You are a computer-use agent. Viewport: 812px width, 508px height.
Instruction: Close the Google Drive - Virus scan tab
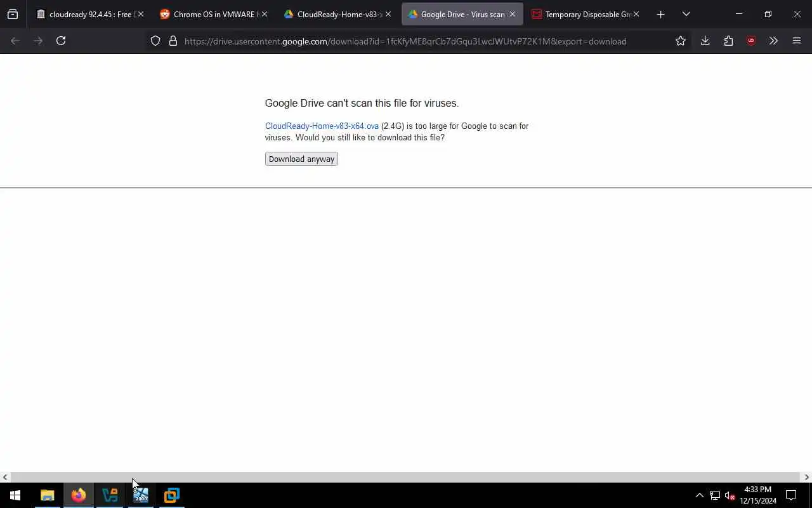pyautogui.click(x=513, y=14)
